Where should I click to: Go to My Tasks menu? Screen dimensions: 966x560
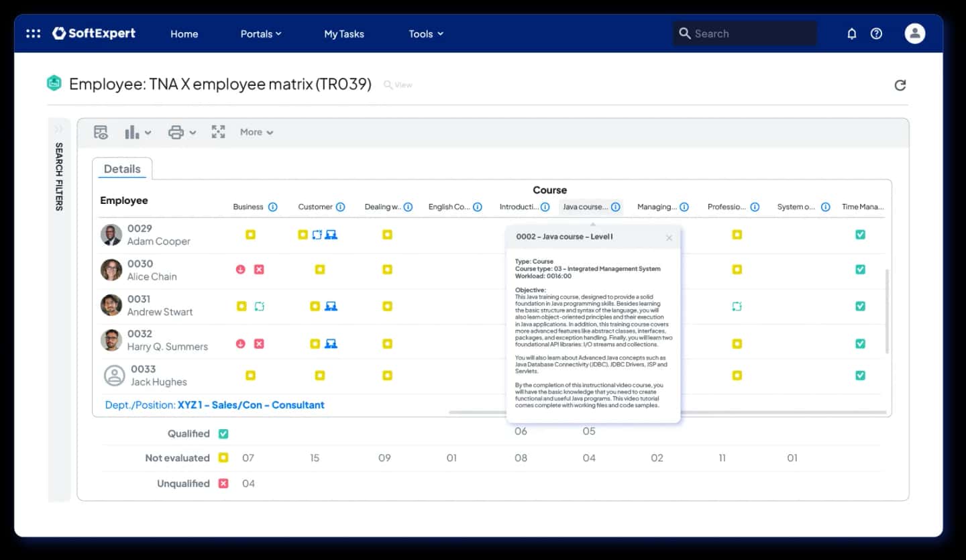(x=344, y=34)
